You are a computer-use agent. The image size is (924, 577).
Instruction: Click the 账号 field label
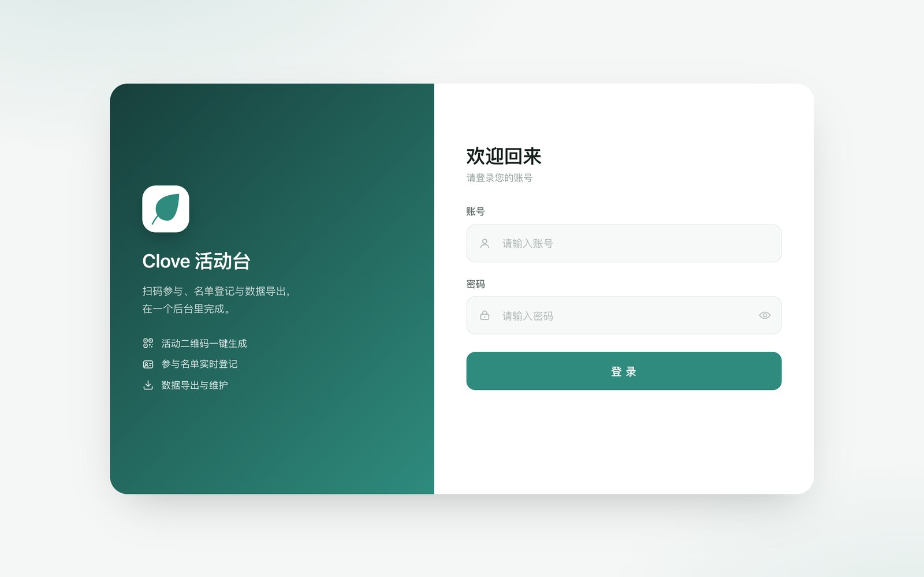475,211
